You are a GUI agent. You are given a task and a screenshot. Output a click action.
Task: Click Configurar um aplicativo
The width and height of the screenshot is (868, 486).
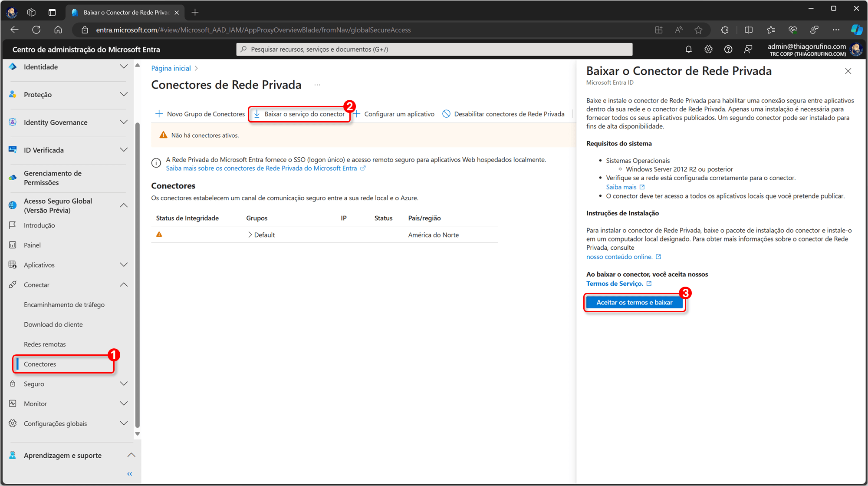(x=394, y=114)
